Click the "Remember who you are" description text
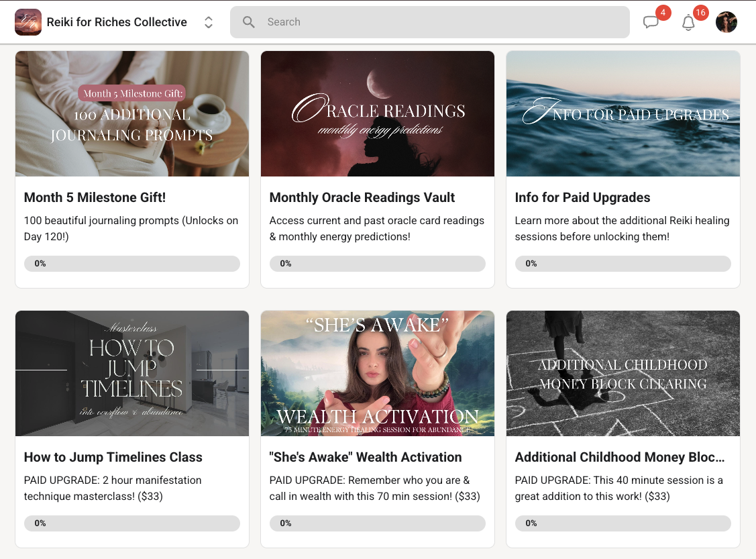 click(x=374, y=488)
